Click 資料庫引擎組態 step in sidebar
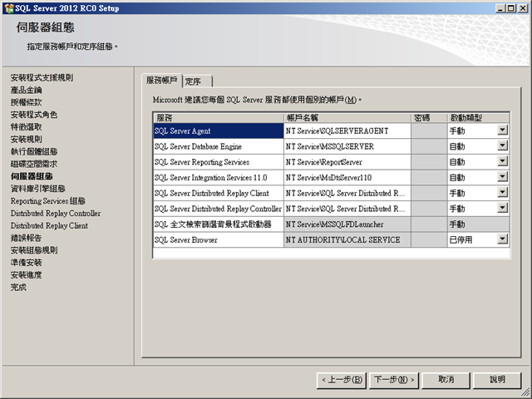The height and width of the screenshot is (399, 532). click(37, 189)
